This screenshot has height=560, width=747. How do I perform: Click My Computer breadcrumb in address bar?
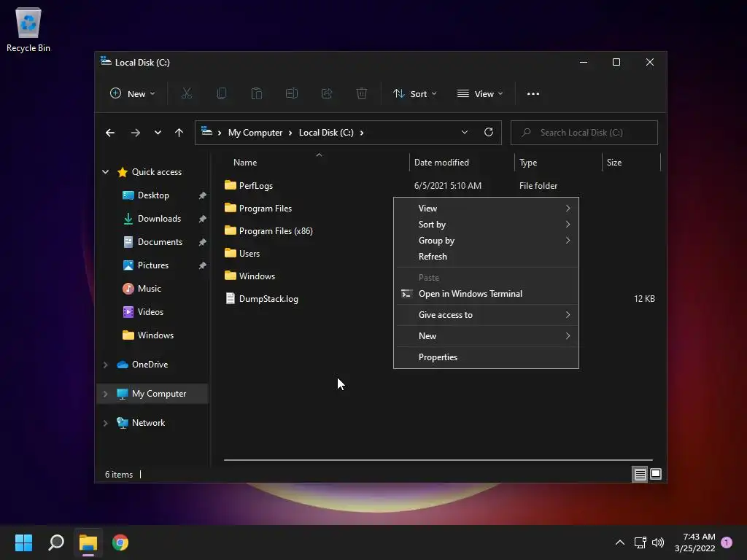coord(255,133)
